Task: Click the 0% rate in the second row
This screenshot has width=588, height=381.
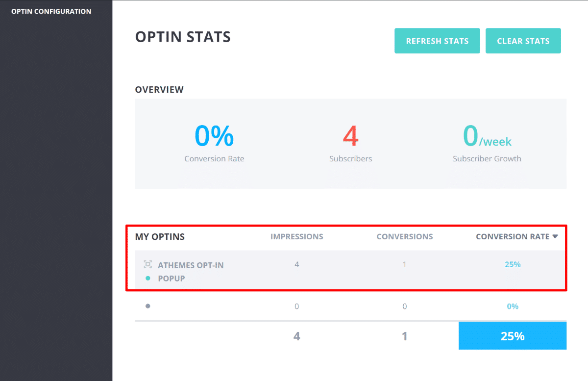Action: coord(513,305)
